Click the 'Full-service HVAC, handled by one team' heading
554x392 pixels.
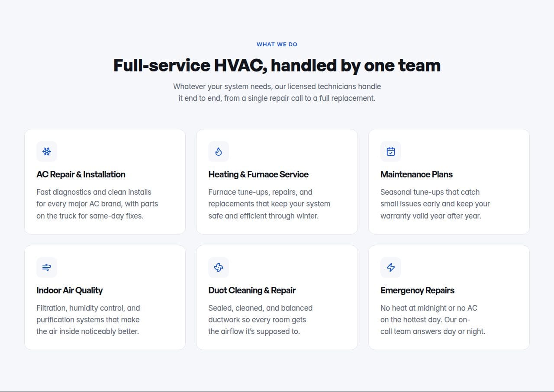click(x=277, y=65)
